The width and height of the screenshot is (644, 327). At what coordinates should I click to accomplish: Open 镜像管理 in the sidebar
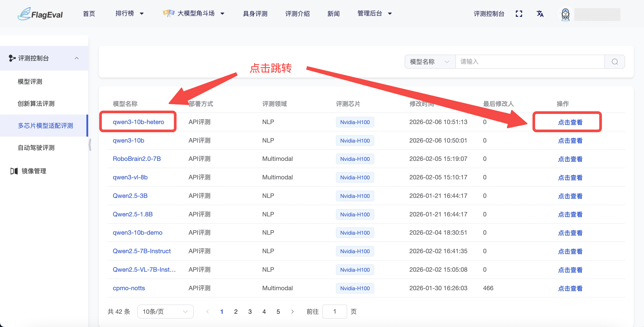click(x=34, y=171)
